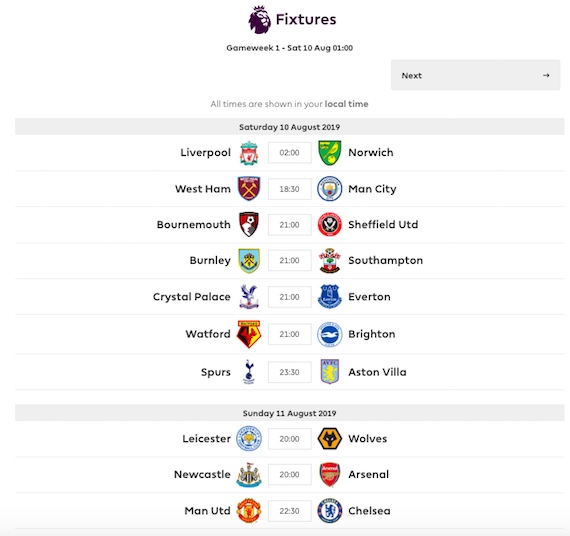Open the 02:00 Liverpool vs Norwich kickoff box

(x=290, y=153)
